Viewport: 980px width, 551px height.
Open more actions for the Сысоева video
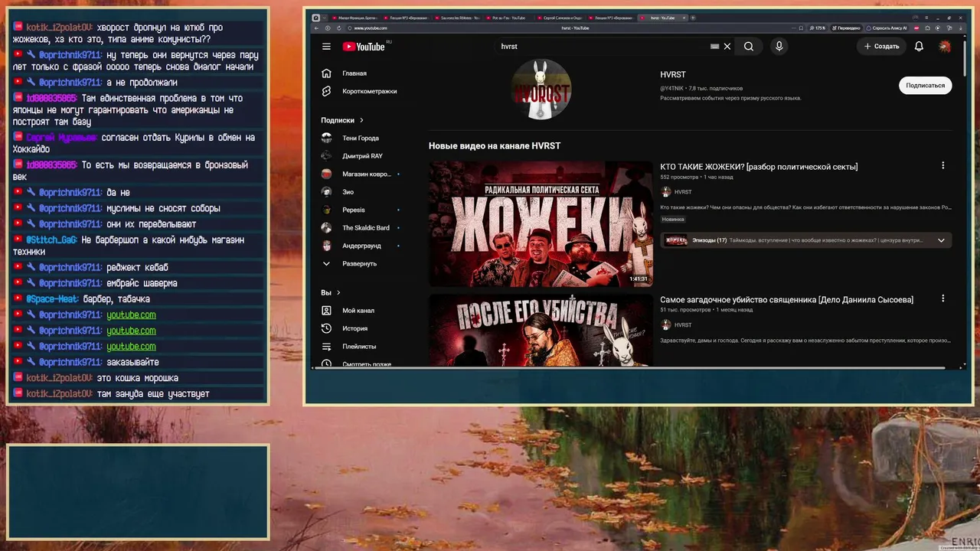click(942, 298)
